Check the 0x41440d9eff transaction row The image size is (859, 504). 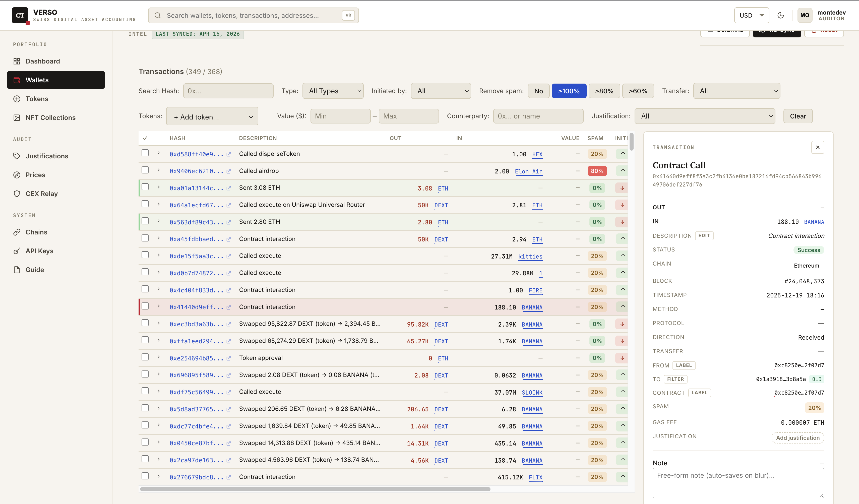[x=145, y=306]
